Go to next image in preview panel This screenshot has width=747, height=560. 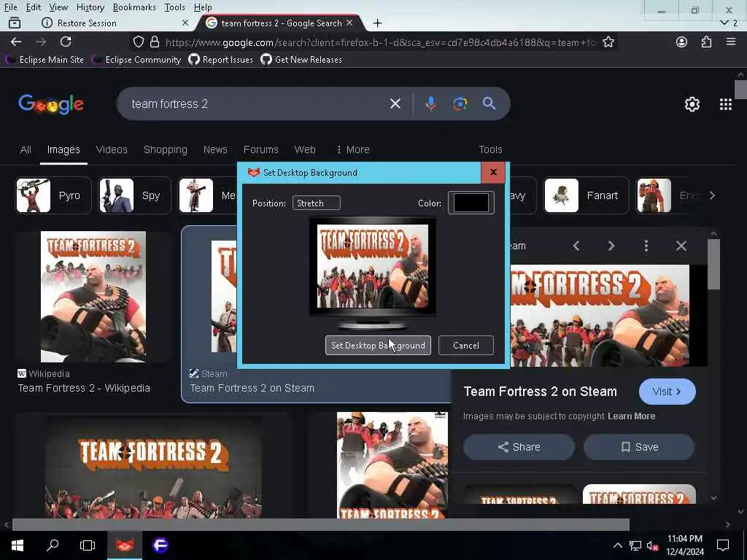[x=611, y=246]
